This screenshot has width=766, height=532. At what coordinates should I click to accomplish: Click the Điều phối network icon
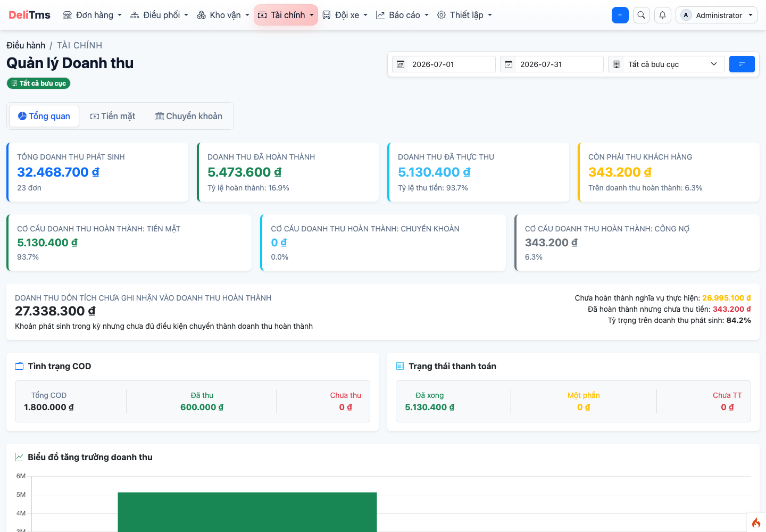click(x=135, y=15)
